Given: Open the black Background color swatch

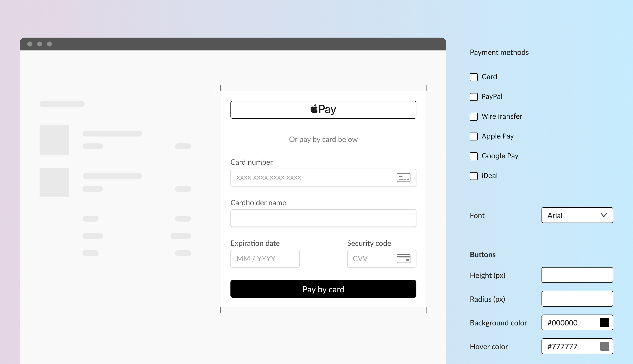Looking at the screenshot, I should [x=605, y=322].
